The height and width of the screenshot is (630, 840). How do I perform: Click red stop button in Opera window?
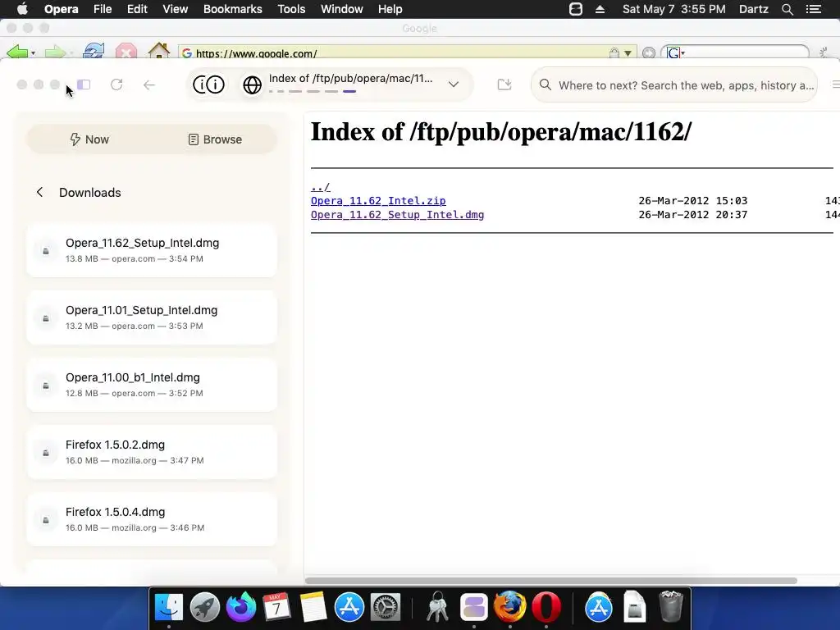126,52
